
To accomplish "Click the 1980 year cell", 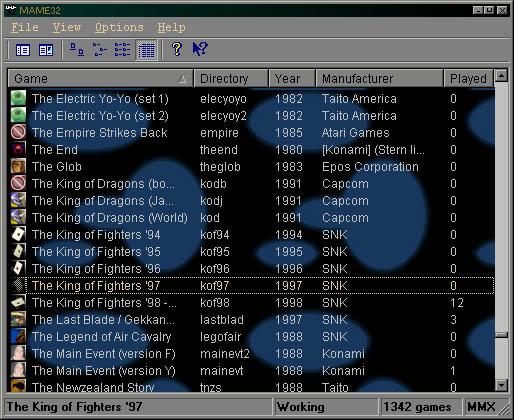I will (x=289, y=150).
